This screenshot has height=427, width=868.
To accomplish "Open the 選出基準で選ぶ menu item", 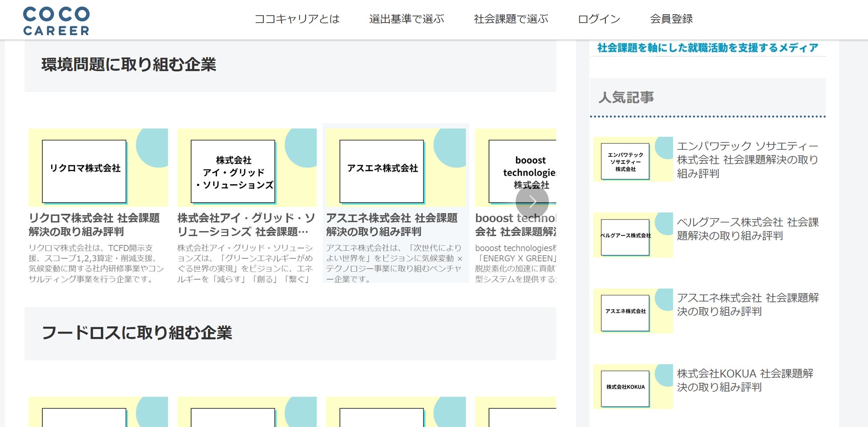I will [407, 19].
